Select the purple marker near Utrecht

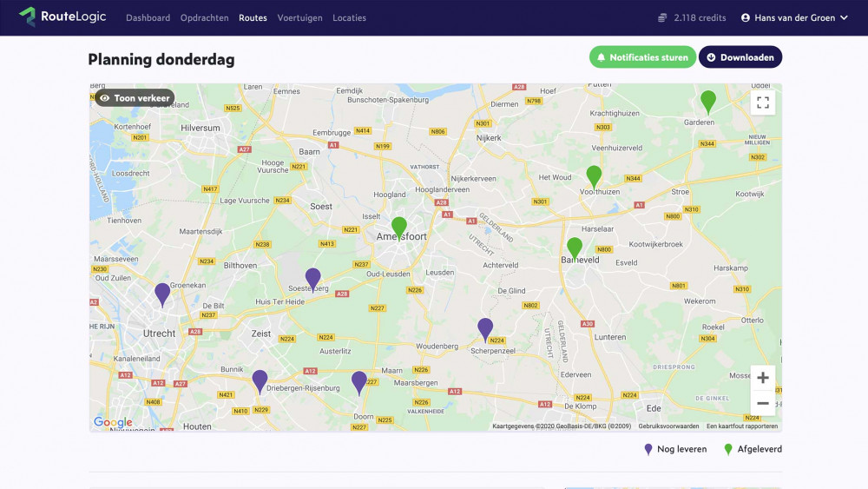pyautogui.click(x=162, y=294)
